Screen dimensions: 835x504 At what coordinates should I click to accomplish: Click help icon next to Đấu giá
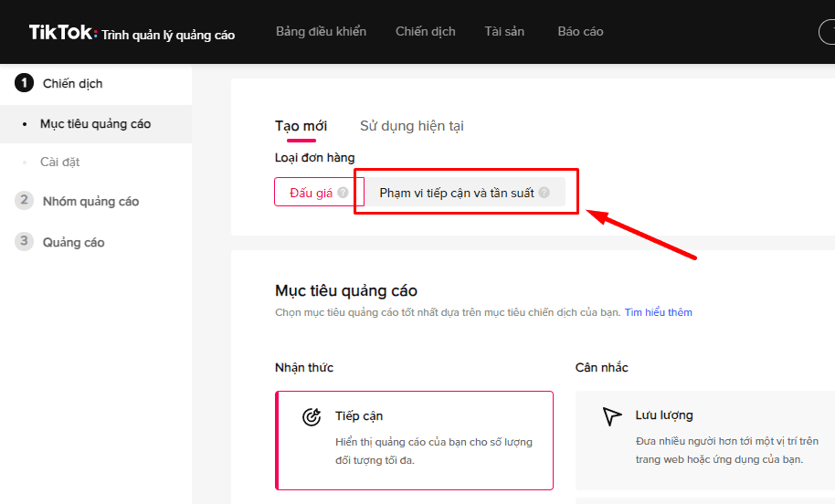(x=343, y=193)
